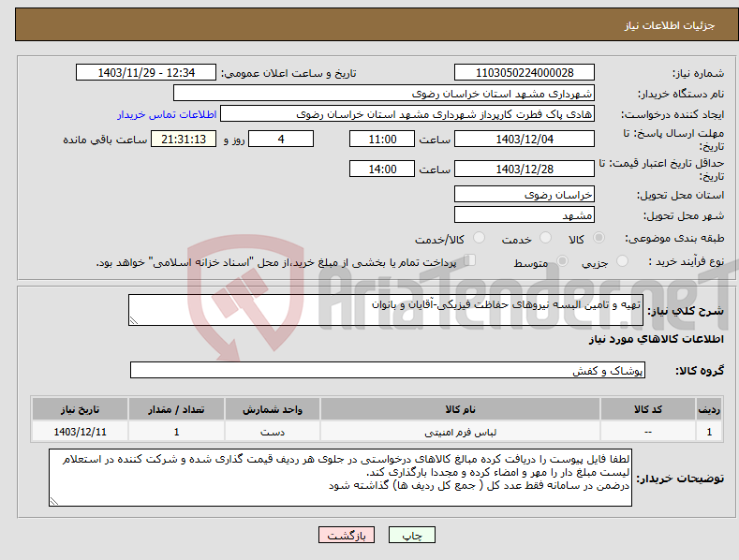Select the کالا radio button
Viewport: 739px width, 560px height.
[599, 238]
